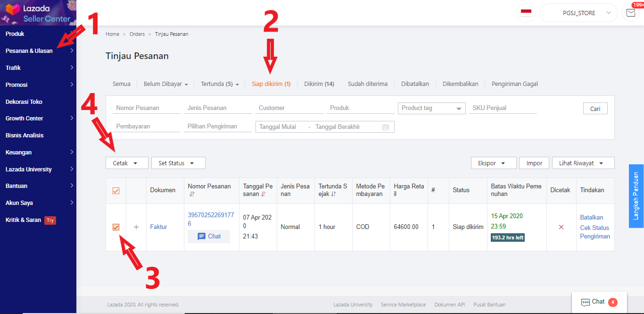644x314 pixels.
Task: Open the floating Chat widget with 4 badge
Action: tap(599, 302)
